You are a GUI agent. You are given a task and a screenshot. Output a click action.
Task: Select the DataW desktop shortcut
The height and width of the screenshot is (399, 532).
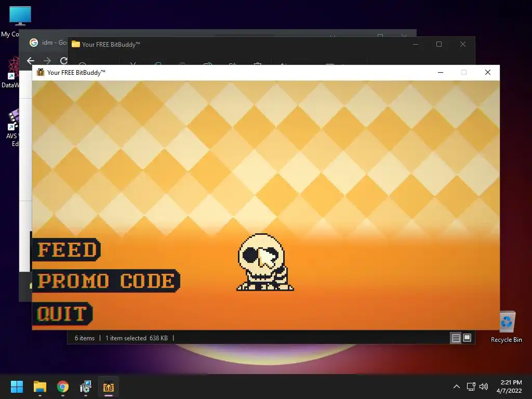coord(10,73)
